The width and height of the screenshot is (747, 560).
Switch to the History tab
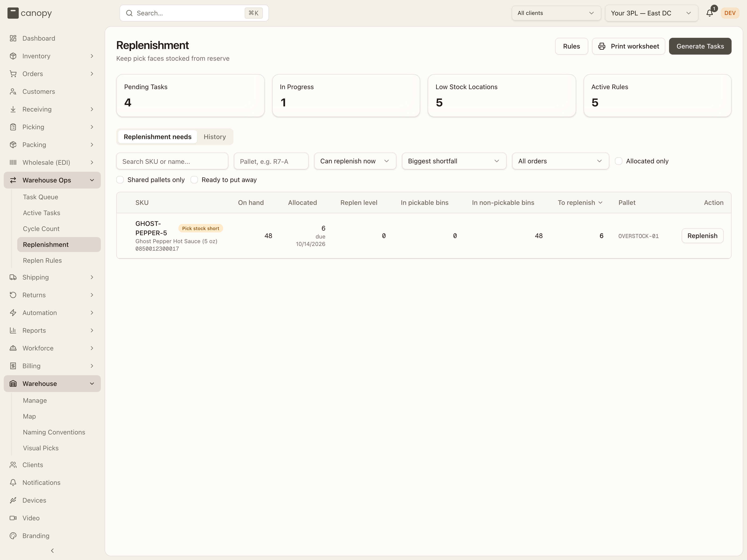(x=215, y=137)
